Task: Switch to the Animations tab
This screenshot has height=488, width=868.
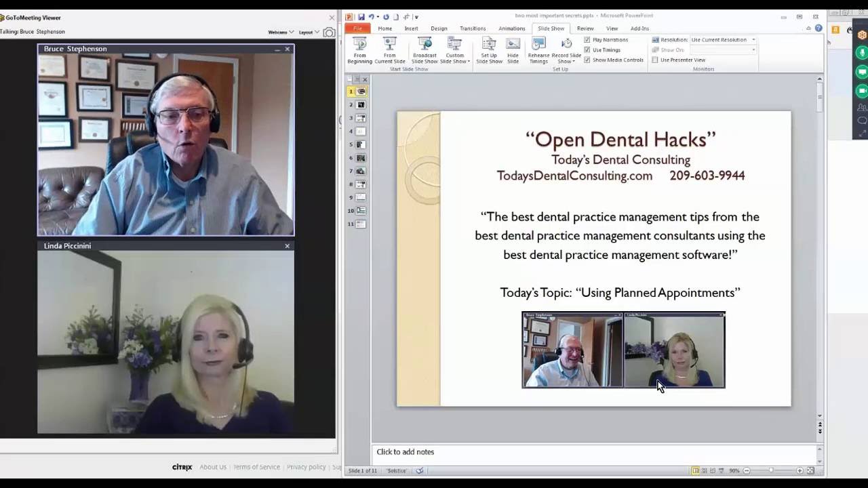Action: [512, 28]
